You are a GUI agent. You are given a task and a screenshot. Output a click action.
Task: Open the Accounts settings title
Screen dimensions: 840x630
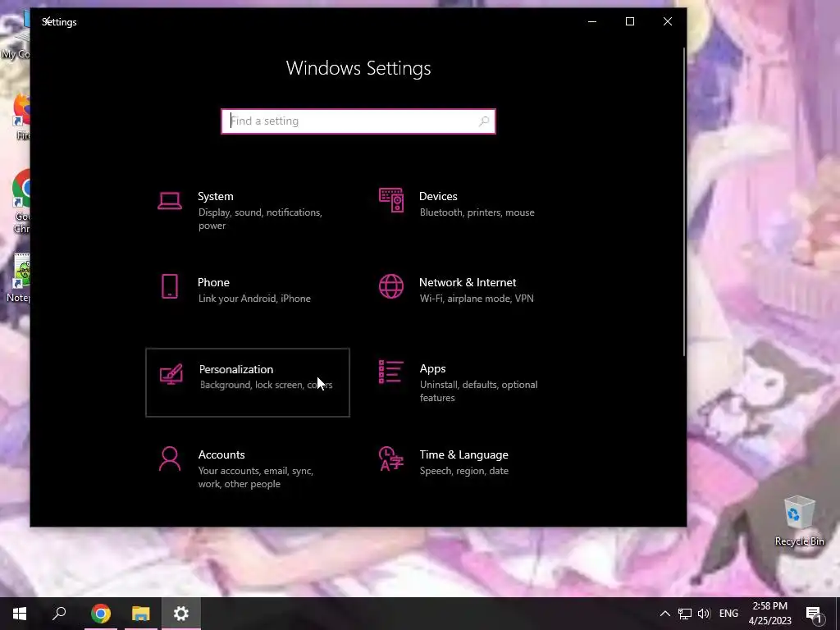(221, 454)
